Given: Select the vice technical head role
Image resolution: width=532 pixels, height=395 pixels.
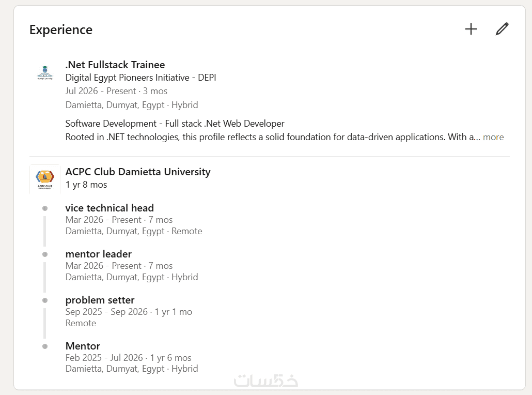Looking at the screenshot, I should pyautogui.click(x=109, y=207).
